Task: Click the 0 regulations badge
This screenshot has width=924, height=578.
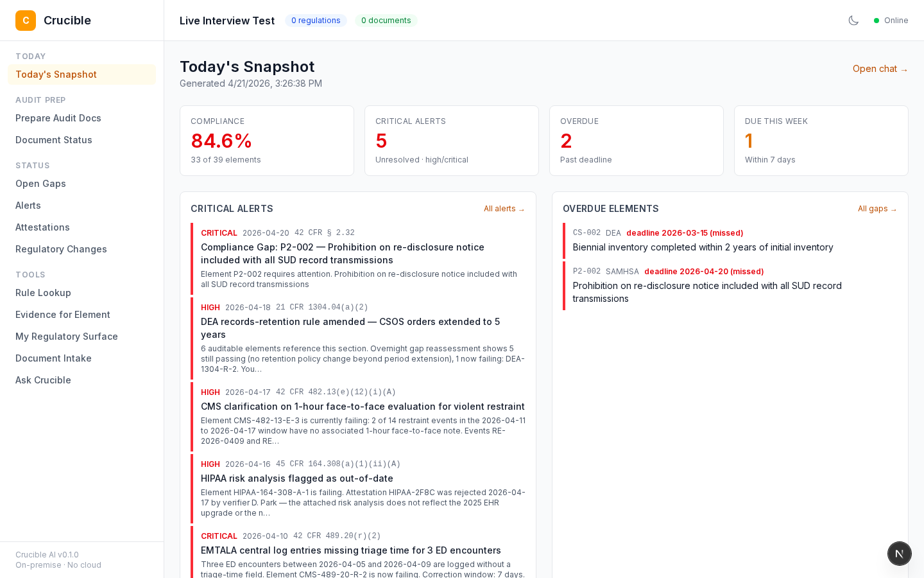Action: pos(316,20)
